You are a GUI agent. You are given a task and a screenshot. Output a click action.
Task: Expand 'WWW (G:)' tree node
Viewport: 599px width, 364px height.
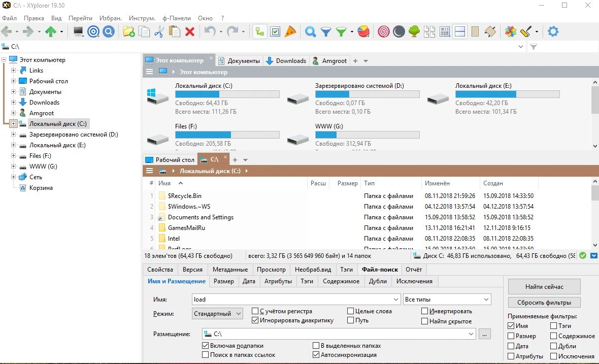coord(13,167)
